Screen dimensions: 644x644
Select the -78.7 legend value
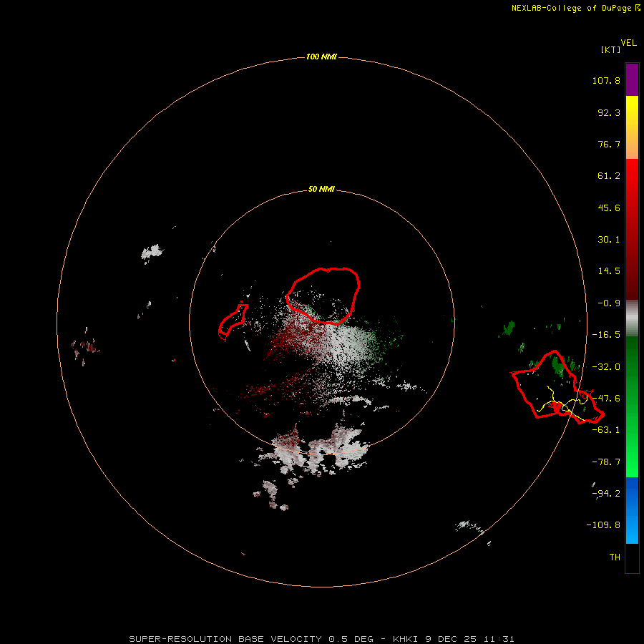(606, 462)
